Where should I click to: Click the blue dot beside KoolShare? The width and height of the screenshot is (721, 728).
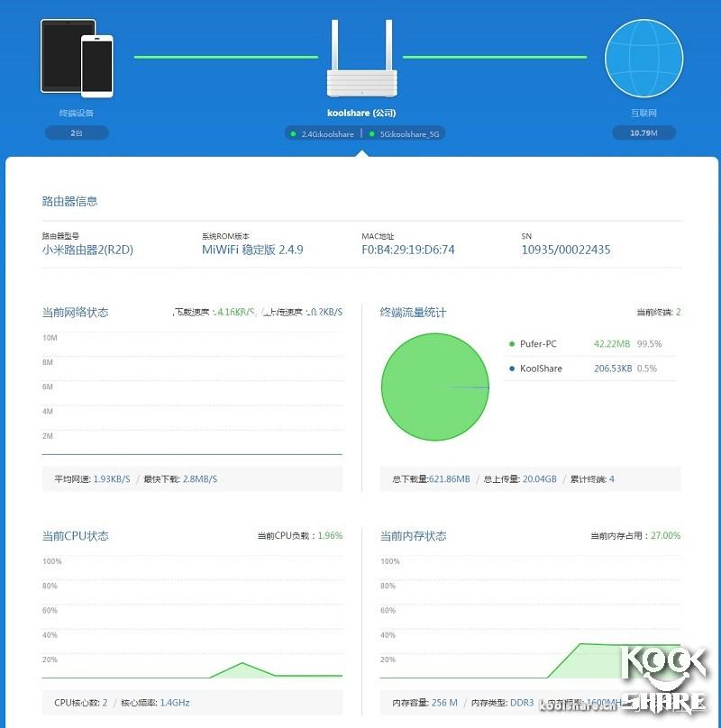pyautogui.click(x=512, y=369)
